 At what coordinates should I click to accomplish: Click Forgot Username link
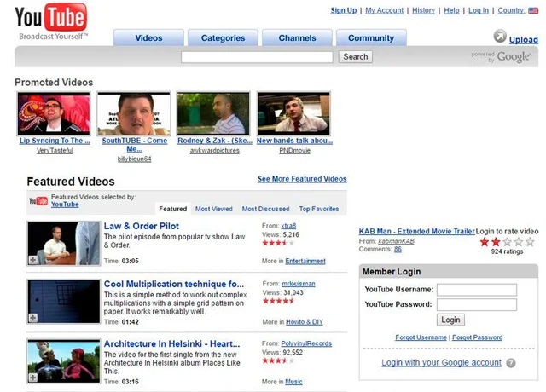[x=421, y=337]
